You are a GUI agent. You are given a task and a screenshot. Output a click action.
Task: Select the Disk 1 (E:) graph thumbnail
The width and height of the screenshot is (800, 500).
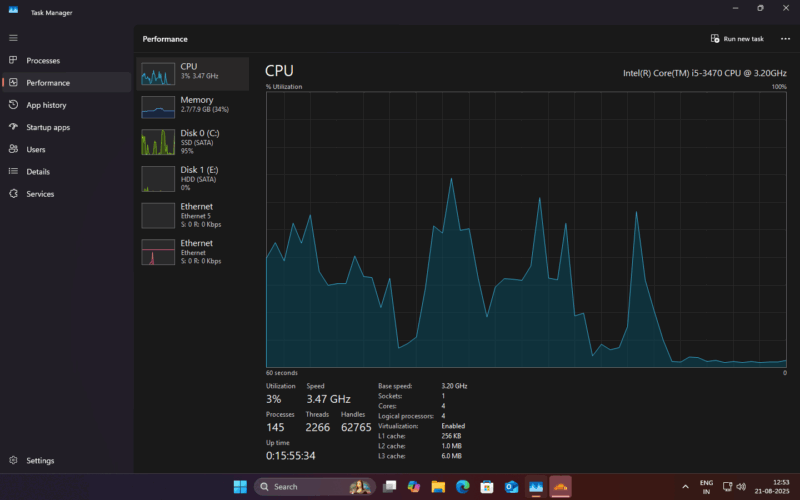tap(158, 179)
